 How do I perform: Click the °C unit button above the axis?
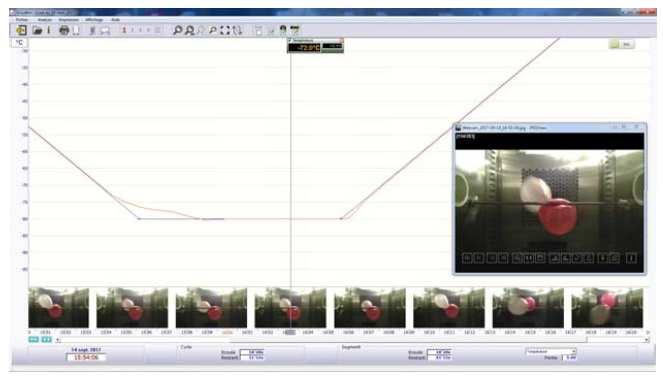click(x=19, y=43)
